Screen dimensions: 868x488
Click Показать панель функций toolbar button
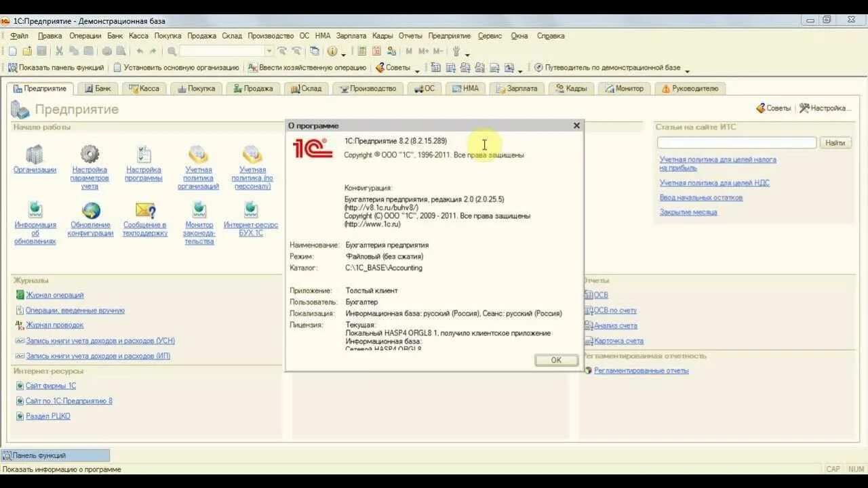56,68
